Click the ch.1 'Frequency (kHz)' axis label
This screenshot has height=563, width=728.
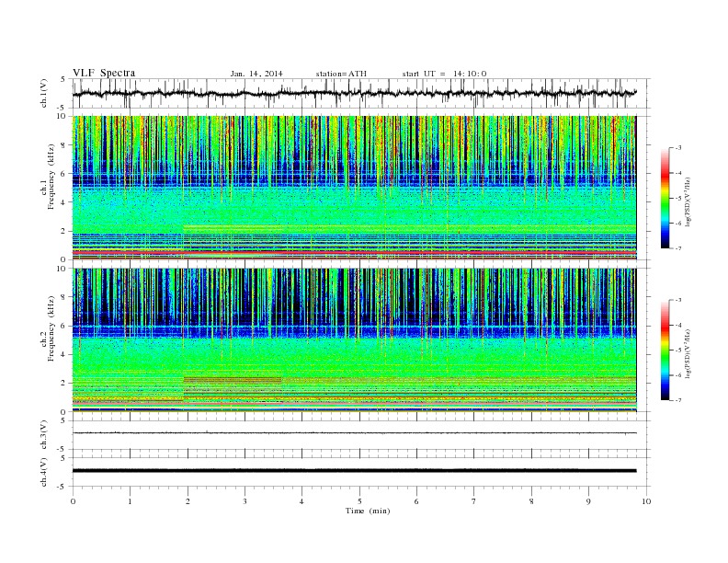[51, 177]
